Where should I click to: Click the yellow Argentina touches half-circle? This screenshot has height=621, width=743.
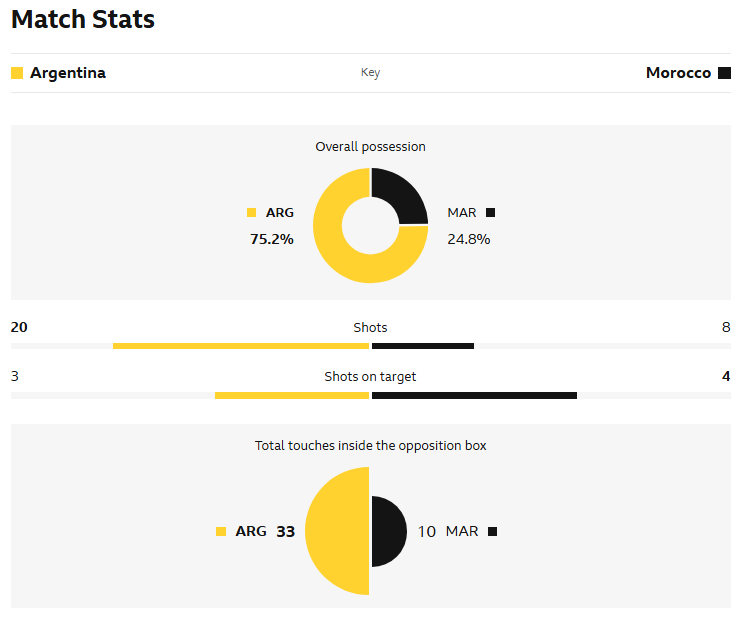pos(337,531)
